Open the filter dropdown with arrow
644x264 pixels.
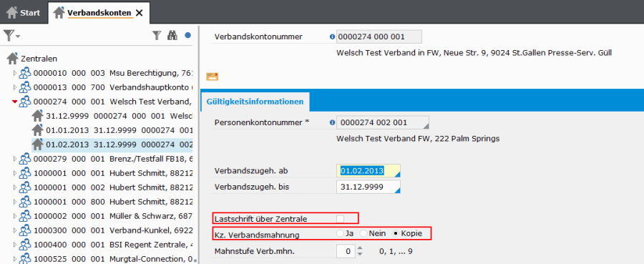(x=11, y=36)
